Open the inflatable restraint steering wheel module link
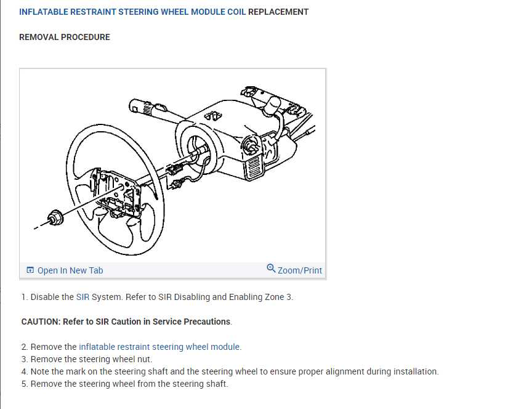The width and height of the screenshot is (532, 409). 159,347
